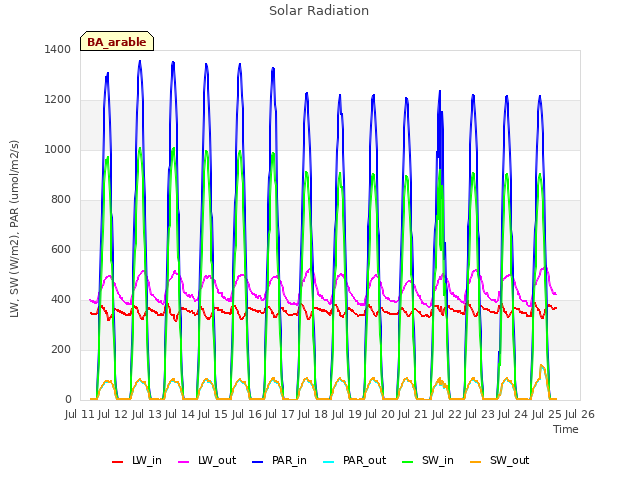640x480 pixels.
Task: Click the Jul 26 x-axis date label
Action: tap(580, 415)
